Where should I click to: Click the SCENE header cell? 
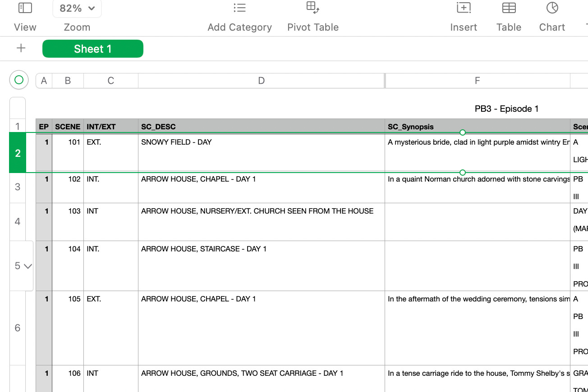point(68,127)
